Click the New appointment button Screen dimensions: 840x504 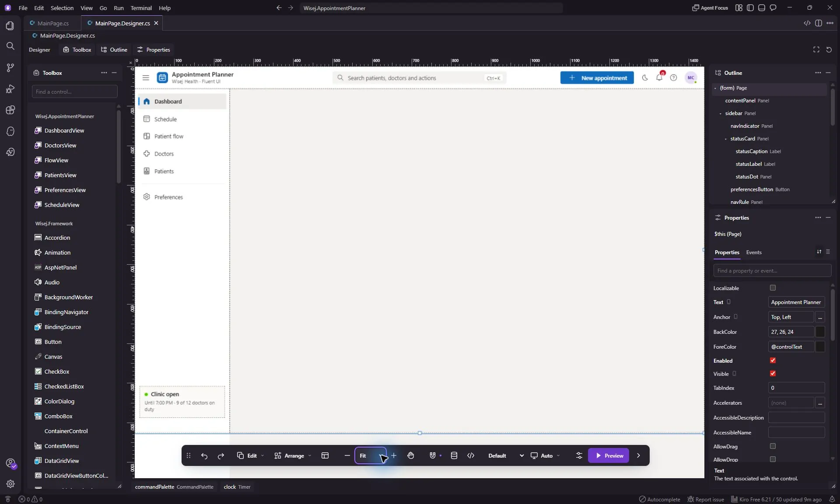pyautogui.click(x=597, y=77)
